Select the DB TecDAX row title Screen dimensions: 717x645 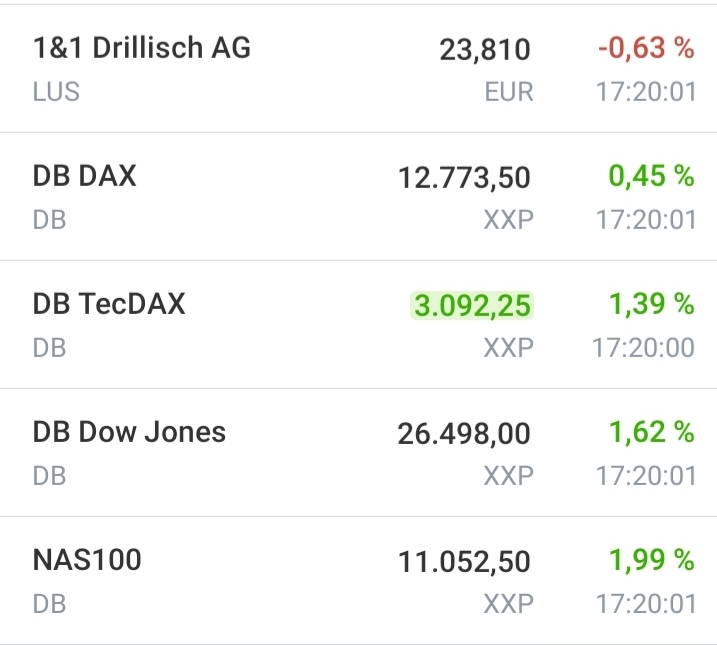pyautogui.click(x=109, y=304)
